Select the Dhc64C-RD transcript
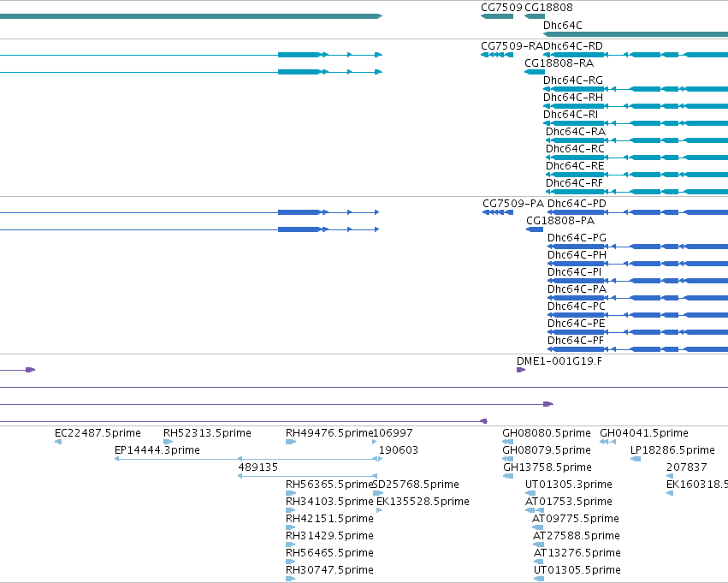The height and width of the screenshot is (583, 728). [636, 55]
